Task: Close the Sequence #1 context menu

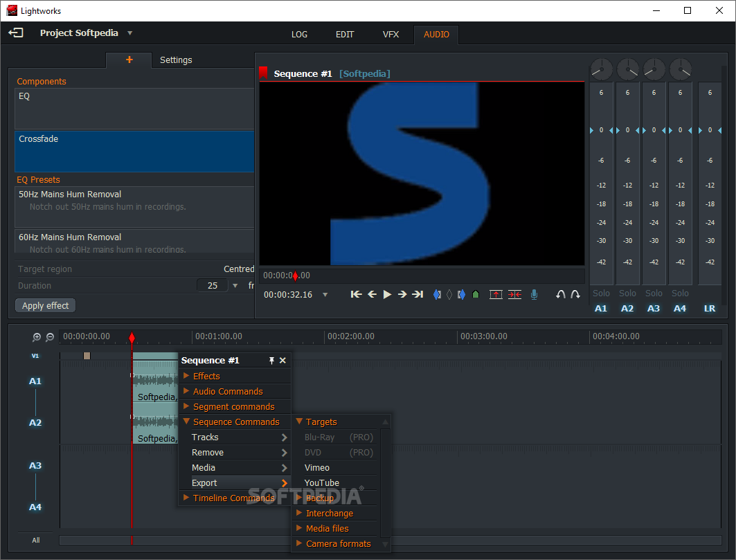Action: pos(282,361)
